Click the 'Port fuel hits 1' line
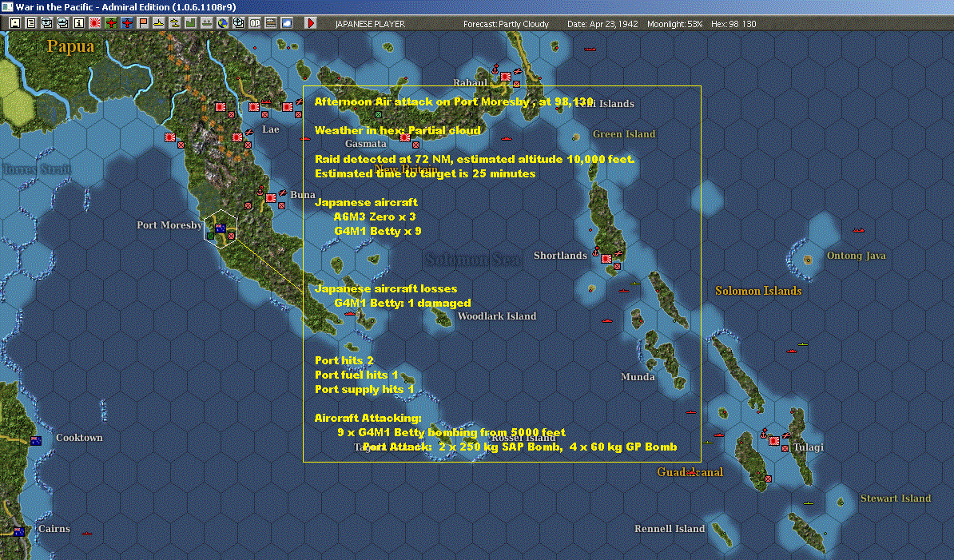Screen dimensions: 954x560 click(356, 375)
